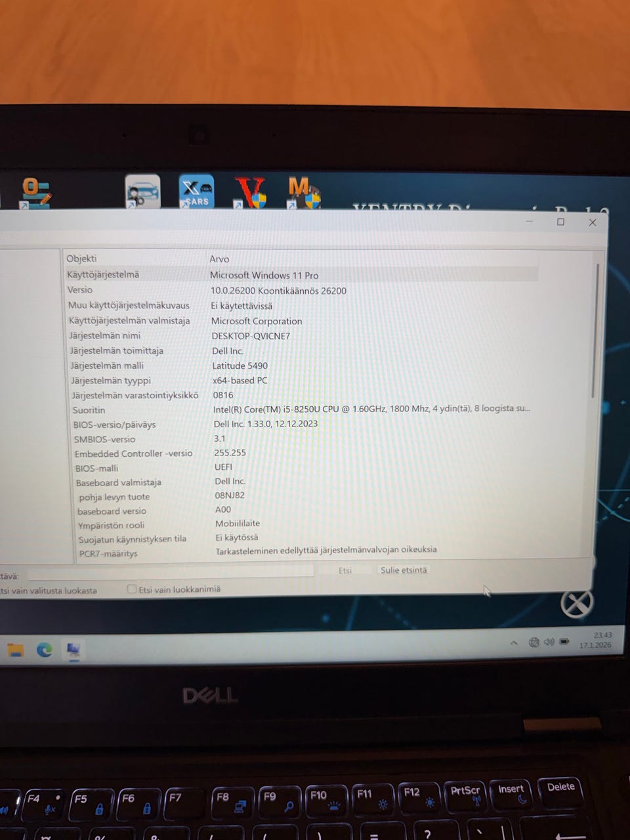Select the 'Muu käyttöjärjestelmäkuvaus' row label
Image resolution: width=630 pixels, height=840 pixels.
(x=129, y=305)
